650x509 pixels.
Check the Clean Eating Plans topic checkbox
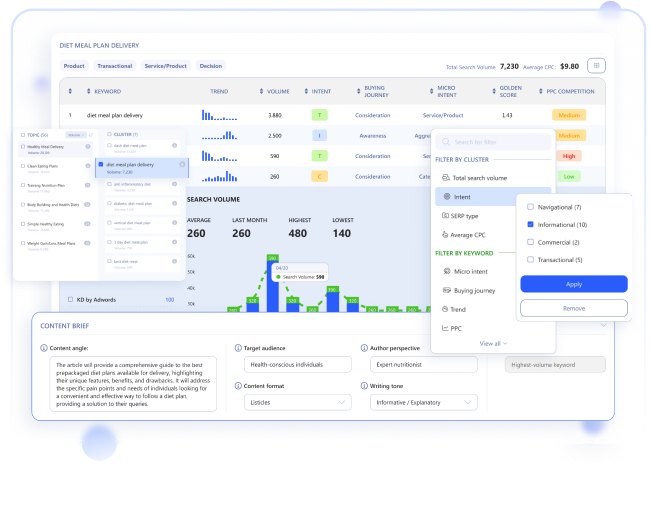click(x=23, y=166)
